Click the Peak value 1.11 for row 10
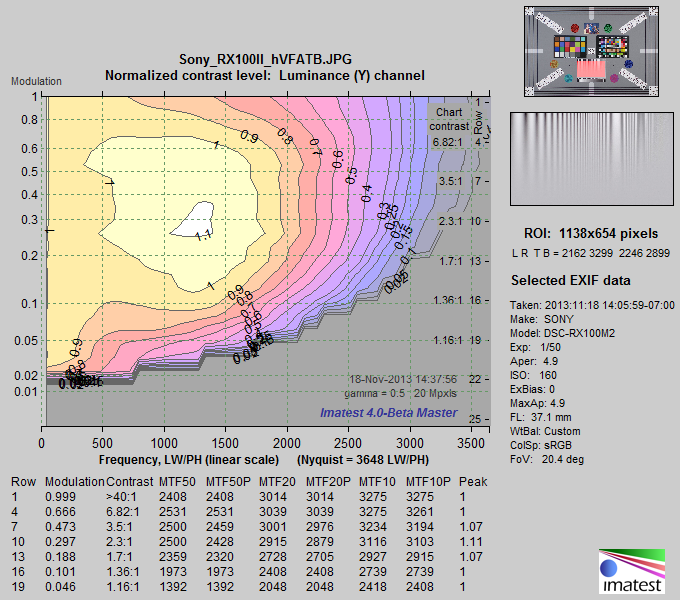 click(471, 542)
